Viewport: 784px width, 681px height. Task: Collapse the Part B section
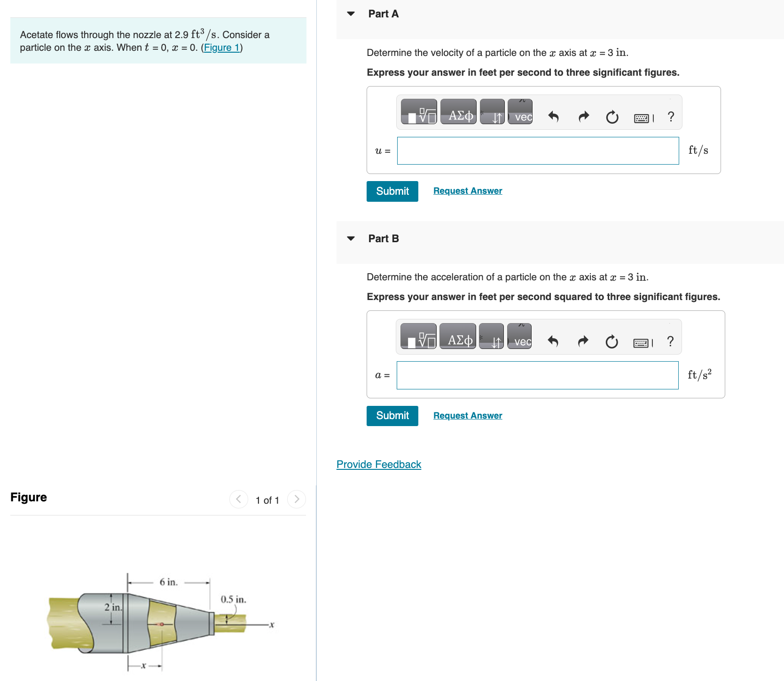click(350, 238)
